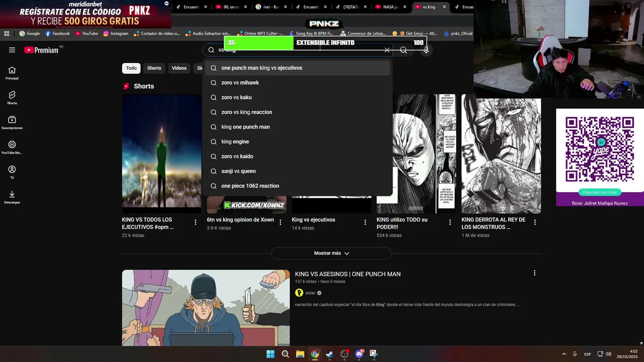Viewport: 644px width, 362px height.
Task: Open the ESP language switcher
Action: (x=588, y=354)
